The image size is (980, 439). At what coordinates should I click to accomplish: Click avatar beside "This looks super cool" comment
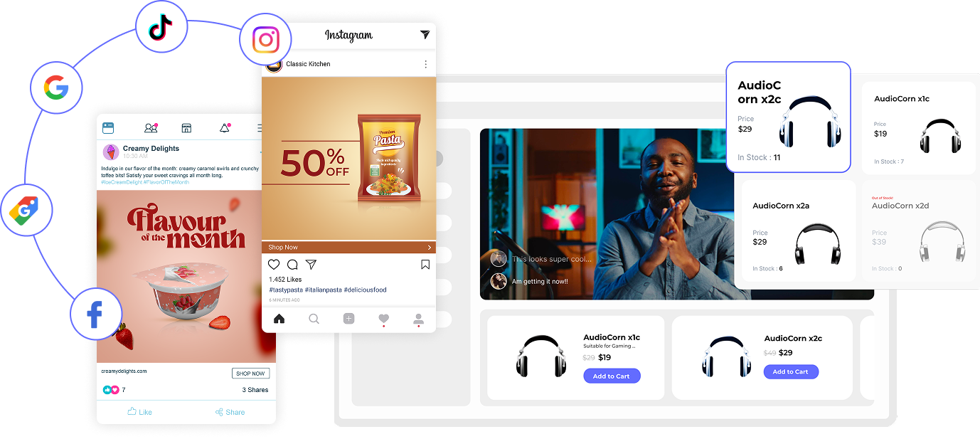tap(499, 259)
